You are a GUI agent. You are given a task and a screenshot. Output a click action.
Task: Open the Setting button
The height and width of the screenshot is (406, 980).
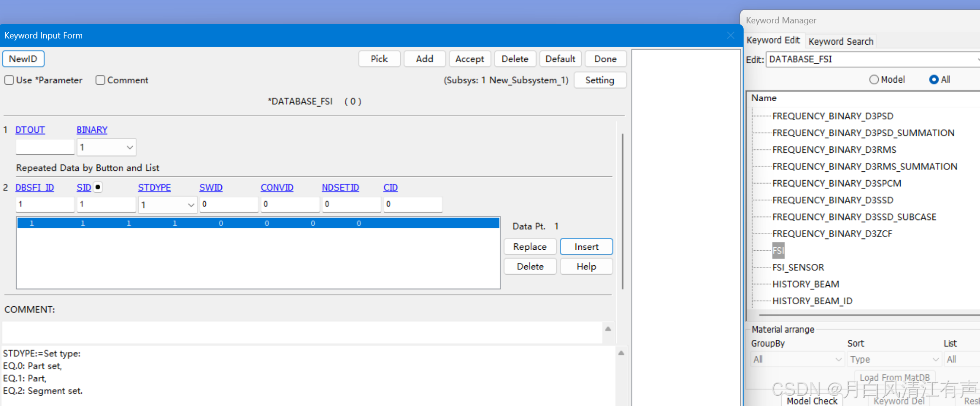pyautogui.click(x=600, y=80)
